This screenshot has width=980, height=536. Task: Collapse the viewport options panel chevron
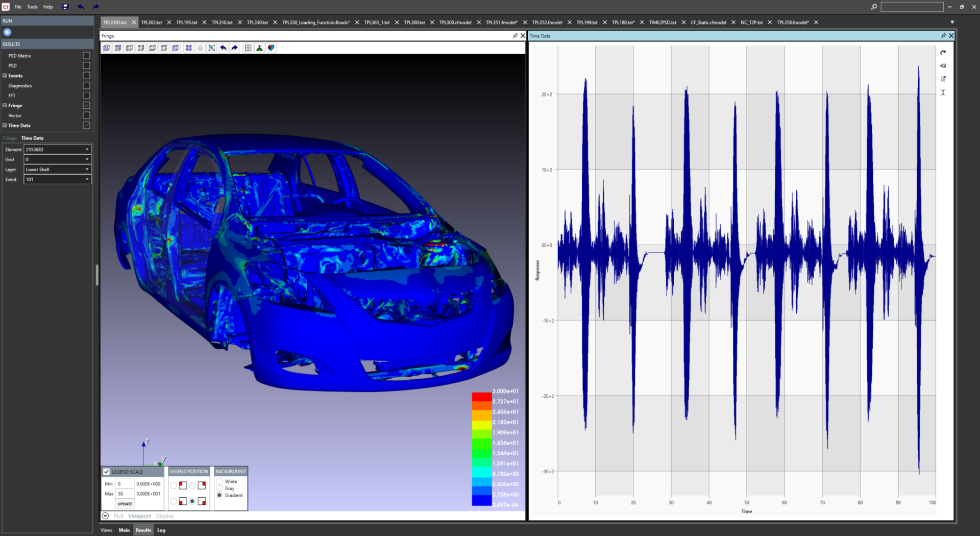[106, 516]
